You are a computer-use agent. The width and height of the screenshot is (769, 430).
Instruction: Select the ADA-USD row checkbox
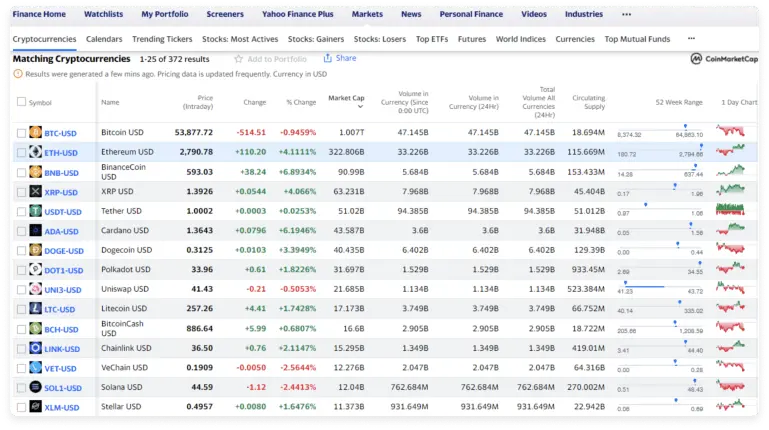pos(22,231)
